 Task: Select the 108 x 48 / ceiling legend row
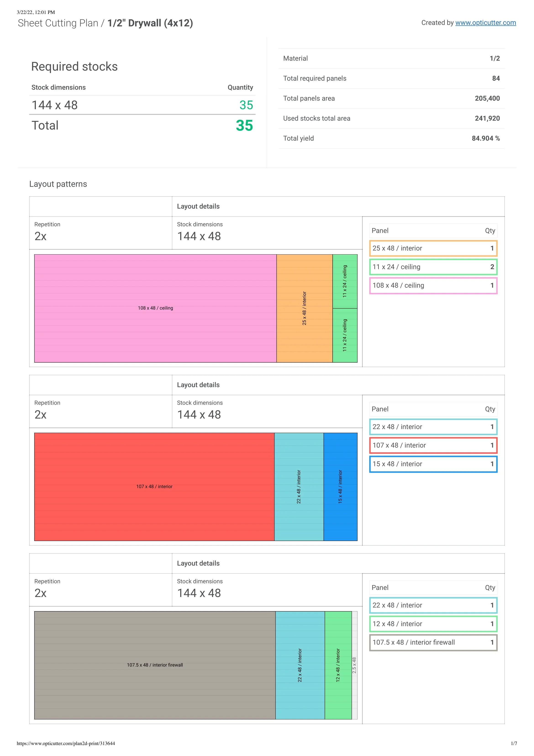pyautogui.click(x=433, y=286)
